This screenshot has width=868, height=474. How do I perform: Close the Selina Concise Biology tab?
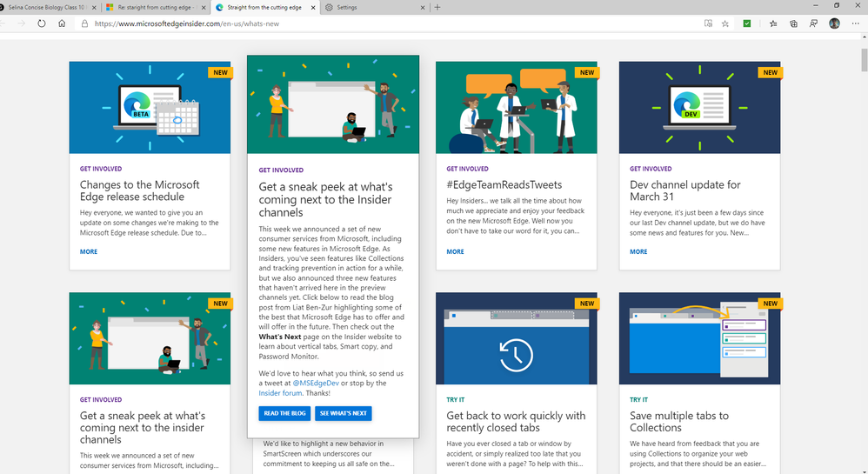tap(94, 7)
